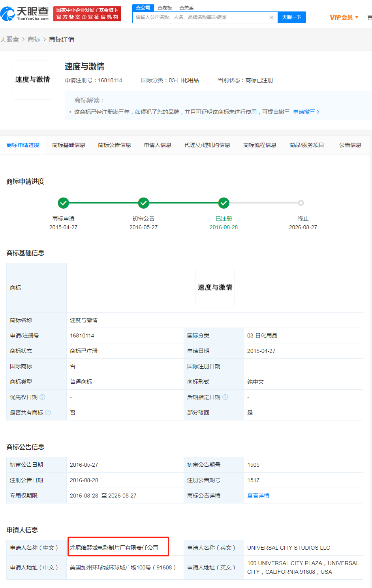372x588 pixels.
Task: Open the 申请人信息 section tab
Action: pyautogui.click(x=157, y=145)
